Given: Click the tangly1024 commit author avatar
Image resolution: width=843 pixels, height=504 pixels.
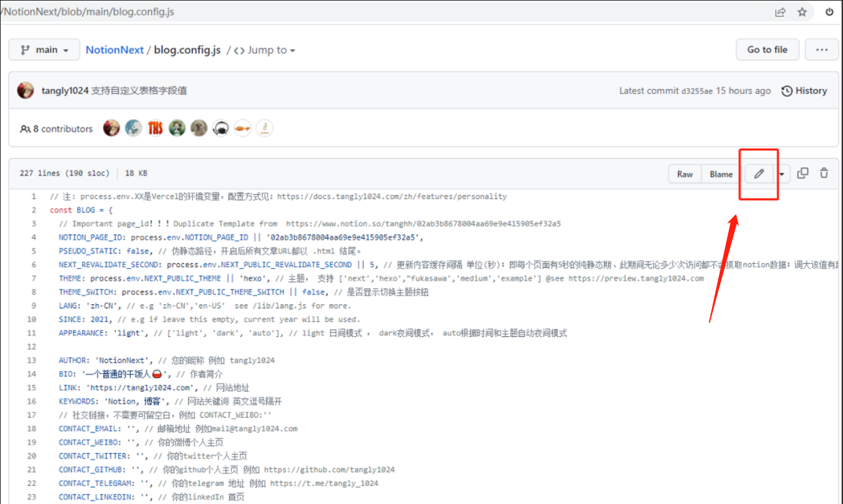Looking at the screenshot, I should (x=26, y=90).
